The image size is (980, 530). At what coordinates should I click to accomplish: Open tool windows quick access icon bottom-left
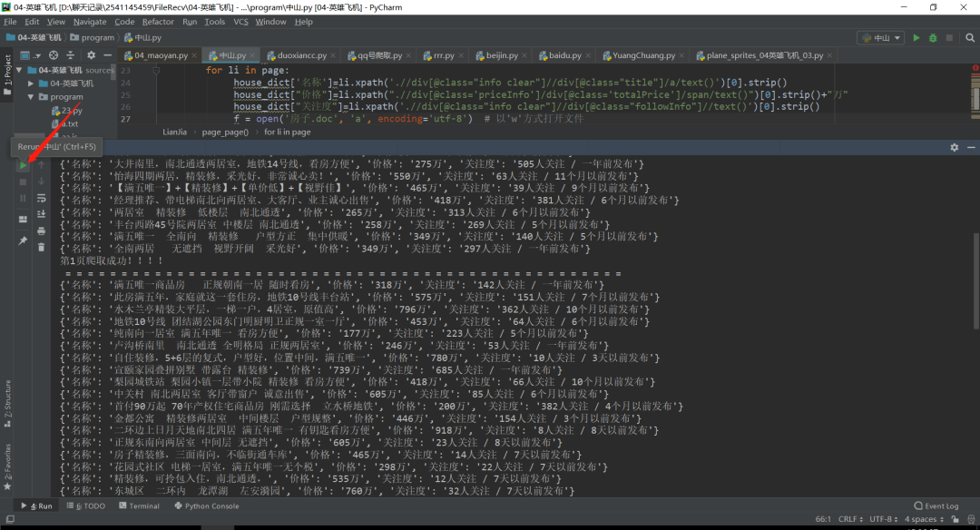pos(10,519)
